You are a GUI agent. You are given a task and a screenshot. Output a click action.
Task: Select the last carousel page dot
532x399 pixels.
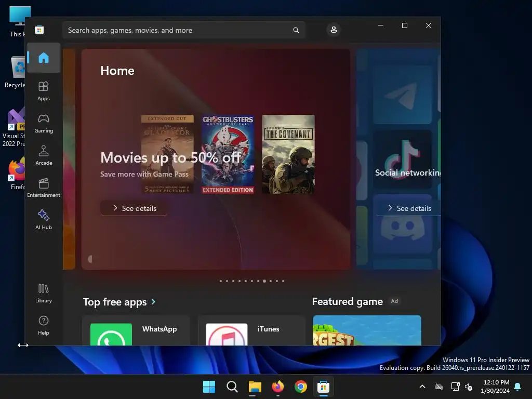(x=283, y=281)
